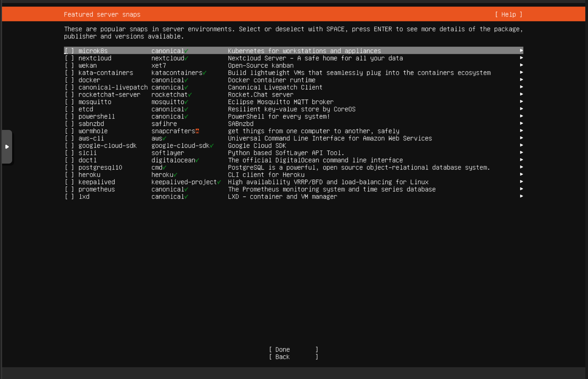Click the star badge next to snapcrafters
The width and height of the screenshot is (588, 379).
197,131
